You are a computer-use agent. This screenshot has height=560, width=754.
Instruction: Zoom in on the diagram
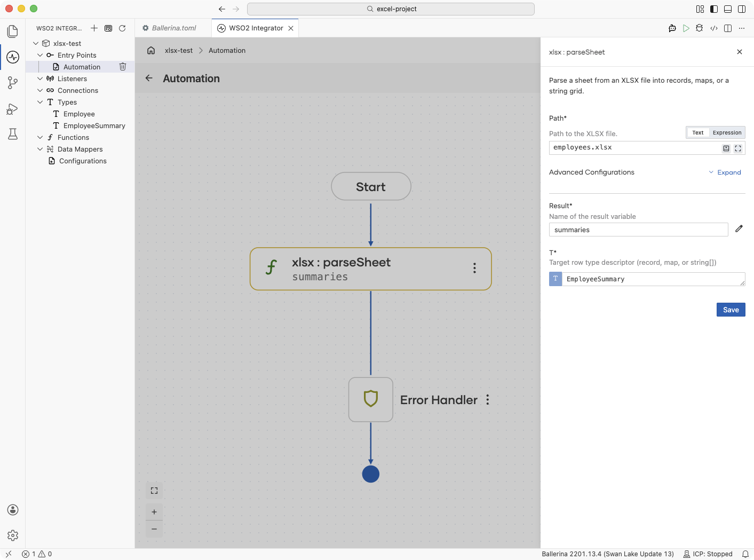point(154,512)
